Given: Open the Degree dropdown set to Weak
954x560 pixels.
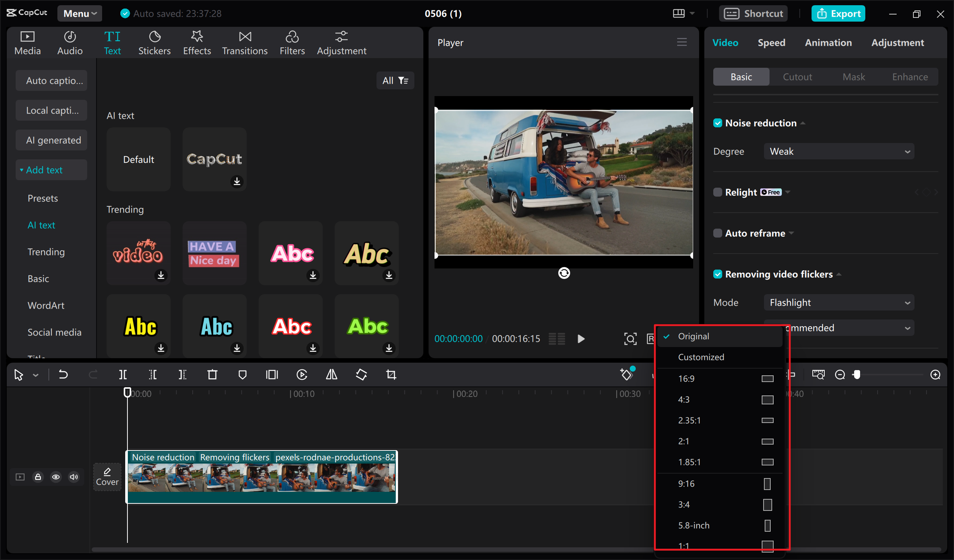Looking at the screenshot, I should coord(838,151).
